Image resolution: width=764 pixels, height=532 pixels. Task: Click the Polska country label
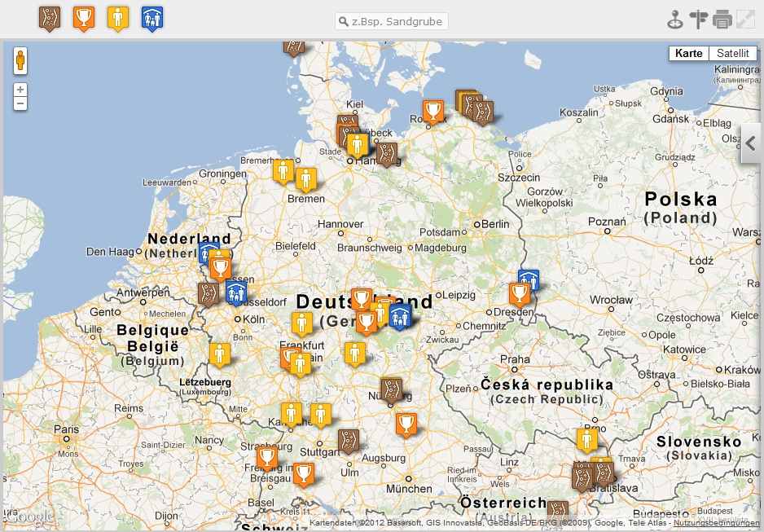[681, 199]
